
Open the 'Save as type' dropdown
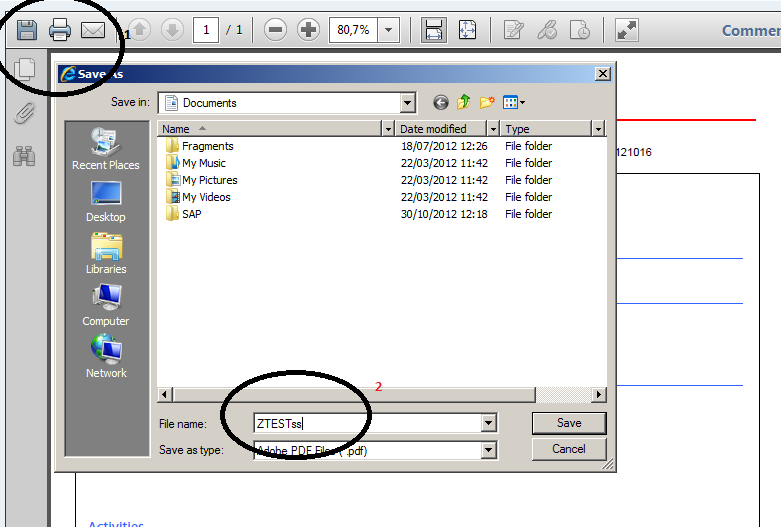pyautogui.click(x=488, y=450)
